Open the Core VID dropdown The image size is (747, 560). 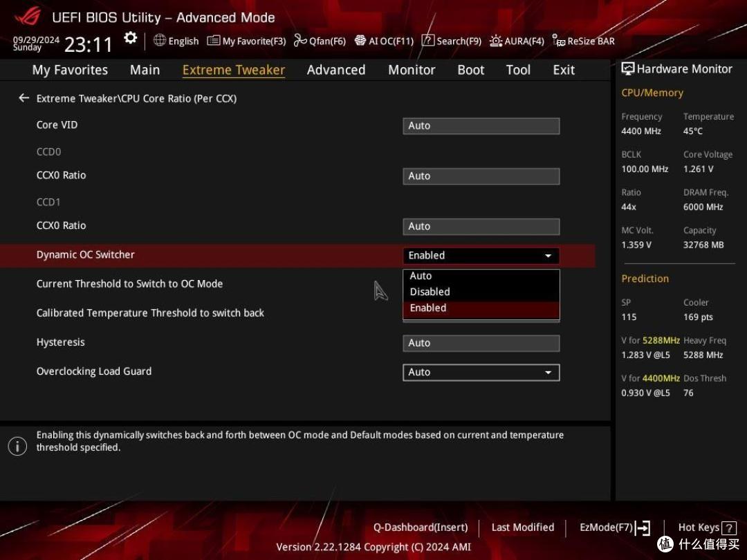[x=481, y=126]
